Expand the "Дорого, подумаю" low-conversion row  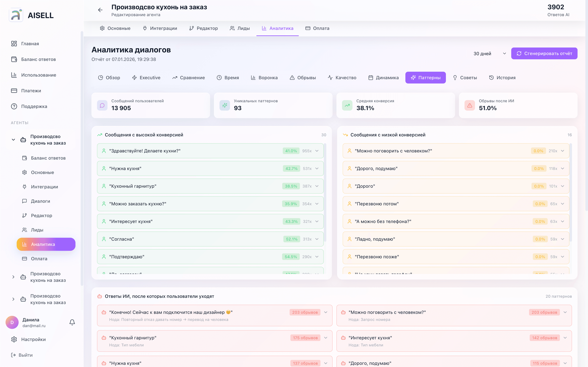[x=563, y=168]
